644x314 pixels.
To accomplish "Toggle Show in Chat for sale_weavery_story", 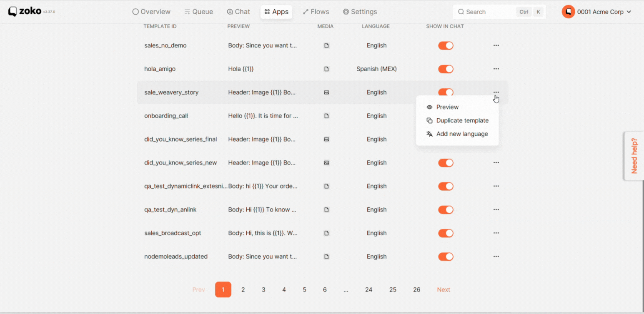I will 446,92.
